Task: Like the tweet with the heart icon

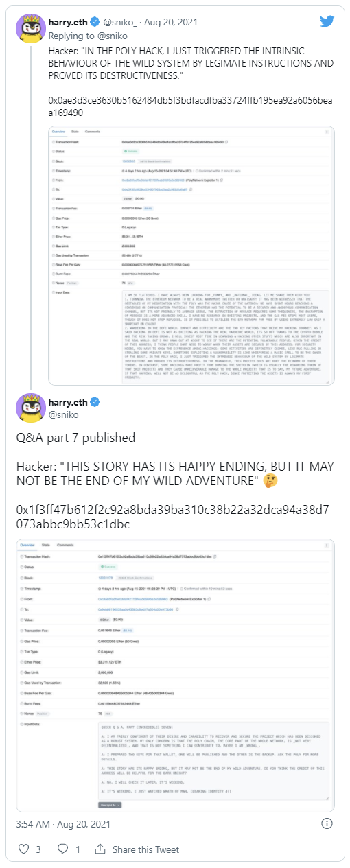Action: point(23,849)
